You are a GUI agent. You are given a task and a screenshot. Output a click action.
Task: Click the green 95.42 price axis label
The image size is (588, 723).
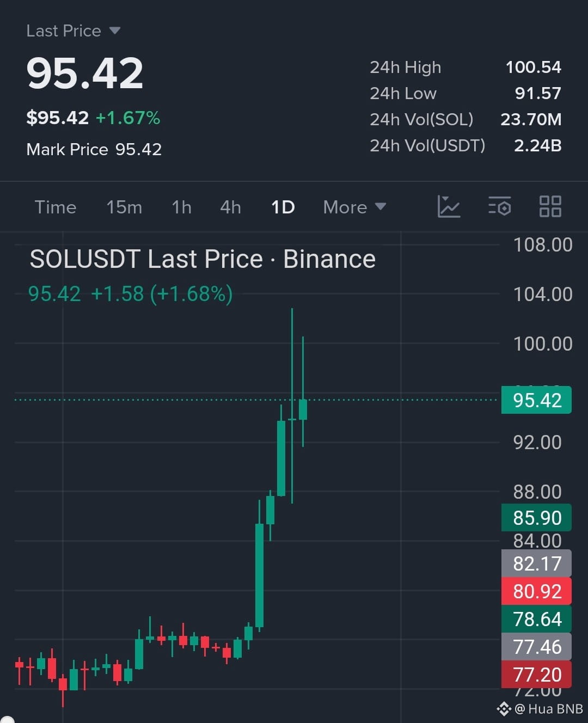536,400
